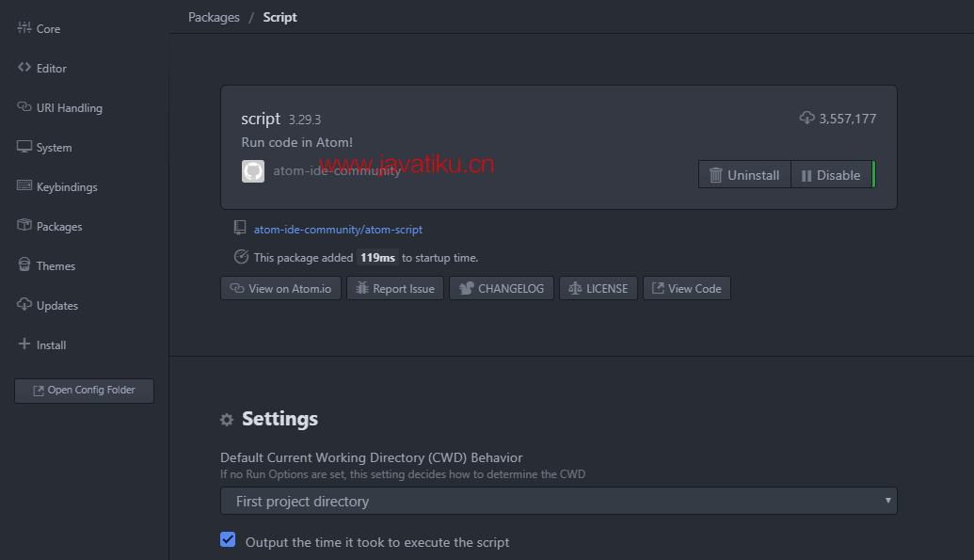The width and height of the screenshot is (974, 560).
Task: Open the Core settings section
Action: (39, 28)
